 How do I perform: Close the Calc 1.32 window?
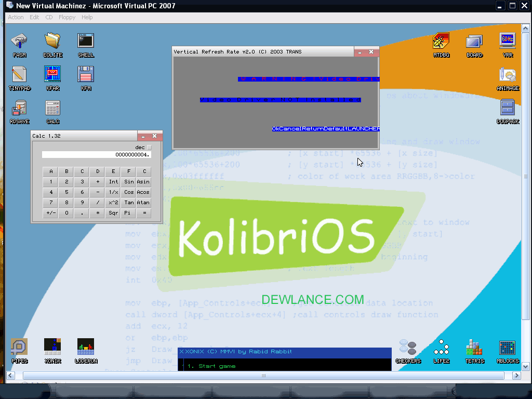click(x=155, y=136)
